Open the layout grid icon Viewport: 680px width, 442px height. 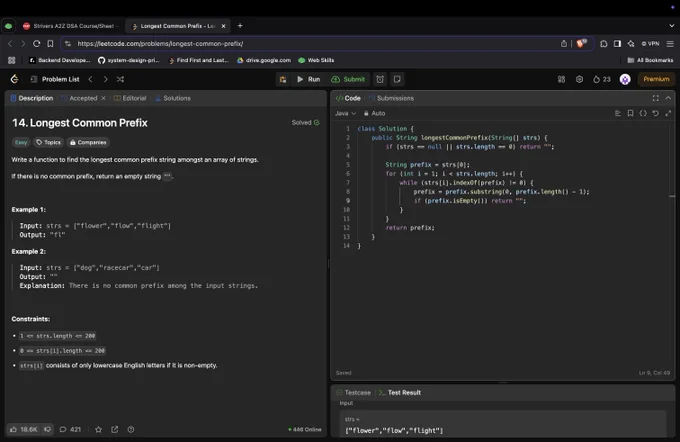tap(561, 79)
